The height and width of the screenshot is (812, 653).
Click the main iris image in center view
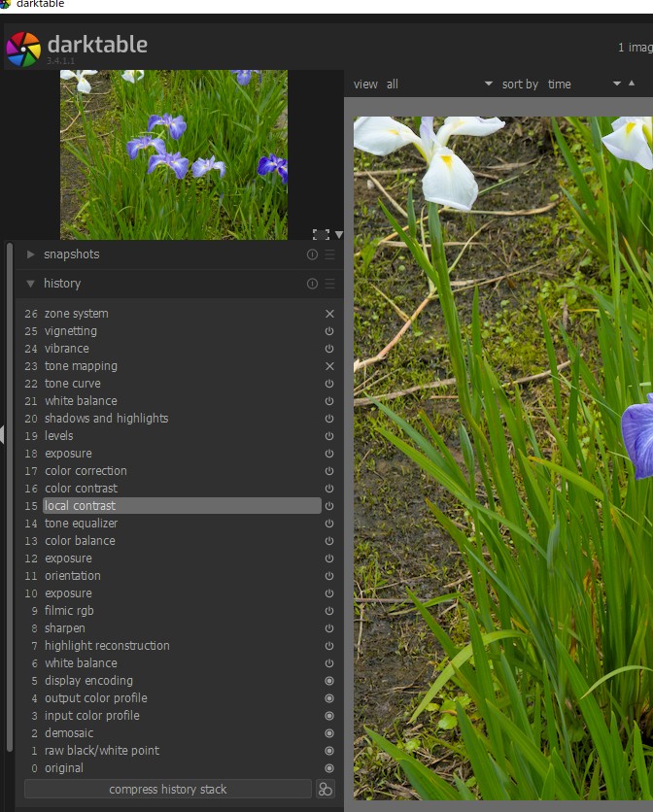tap(503, 457)
